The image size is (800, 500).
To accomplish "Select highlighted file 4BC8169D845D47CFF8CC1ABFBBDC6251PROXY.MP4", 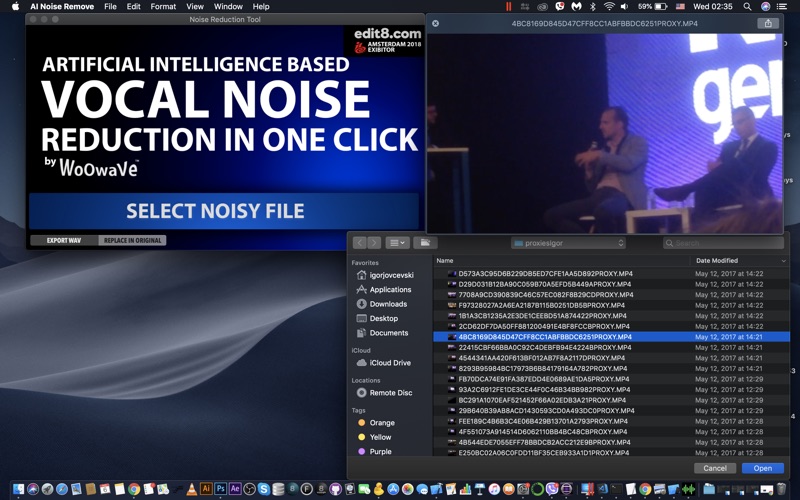I will 611,337.
